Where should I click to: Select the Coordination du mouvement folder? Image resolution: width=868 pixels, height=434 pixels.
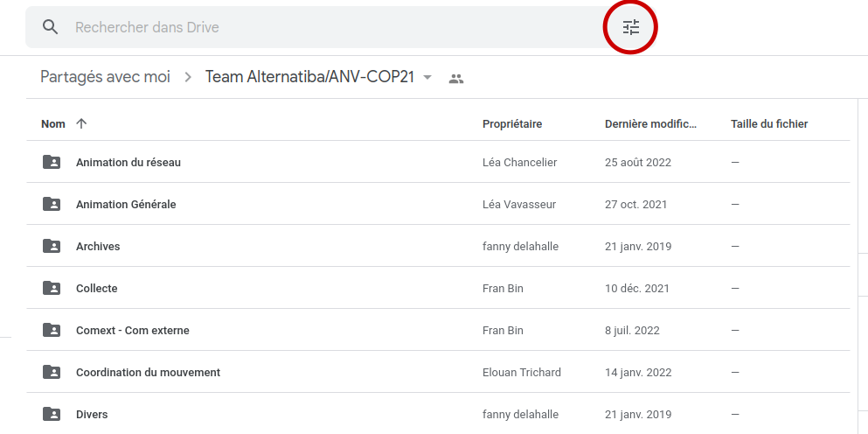[148, 372]
